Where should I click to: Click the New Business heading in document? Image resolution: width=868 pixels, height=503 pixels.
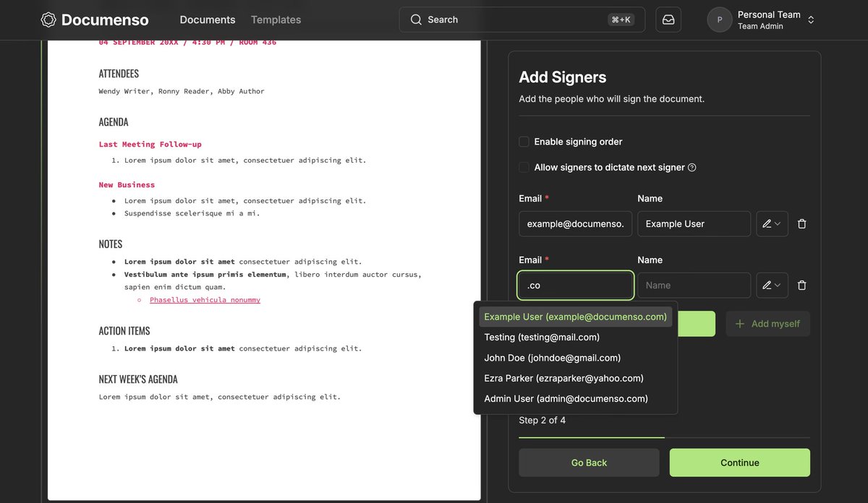click(x=127, y=185)
